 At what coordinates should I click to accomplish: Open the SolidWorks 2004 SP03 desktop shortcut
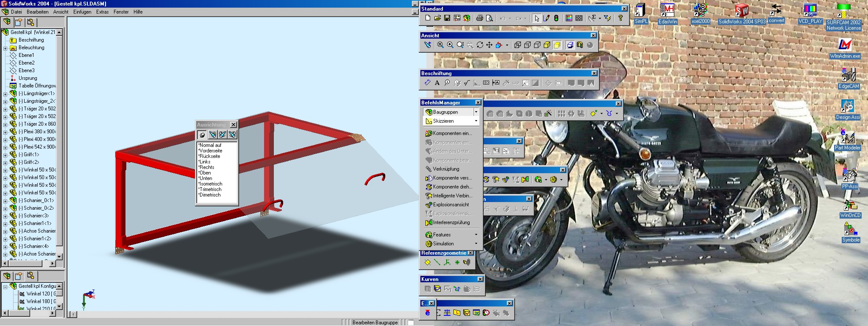(x=742, y=14)
